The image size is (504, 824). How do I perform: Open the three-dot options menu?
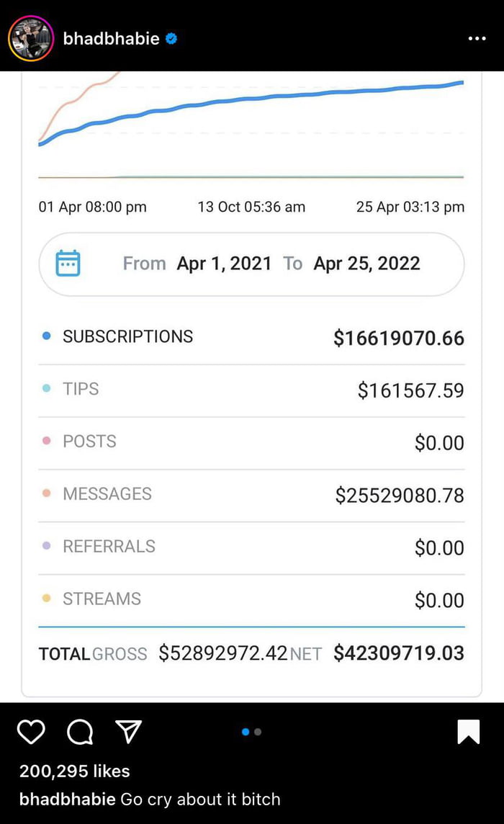click(477, 39)
